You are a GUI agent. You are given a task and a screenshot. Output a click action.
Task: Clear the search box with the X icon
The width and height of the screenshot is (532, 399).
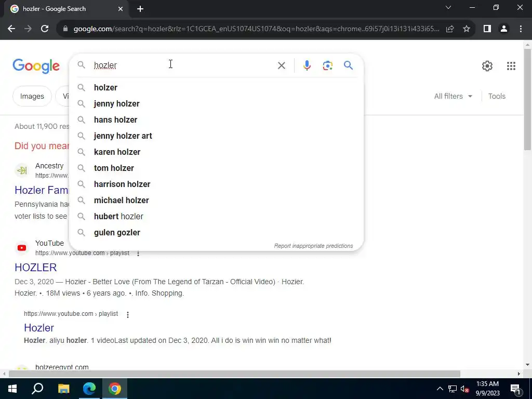[x=281, y=65]
